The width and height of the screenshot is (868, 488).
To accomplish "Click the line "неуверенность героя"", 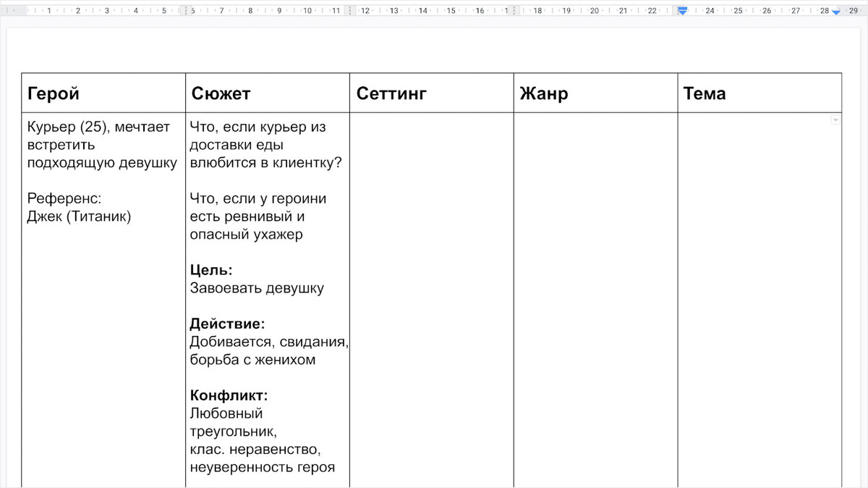I will point(263,468).
